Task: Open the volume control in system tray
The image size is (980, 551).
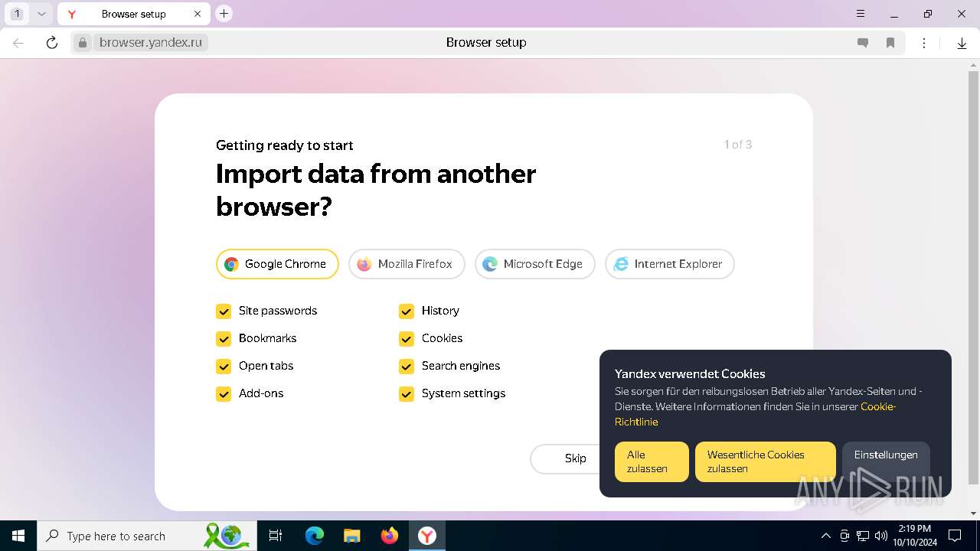Action: point(881,536)
